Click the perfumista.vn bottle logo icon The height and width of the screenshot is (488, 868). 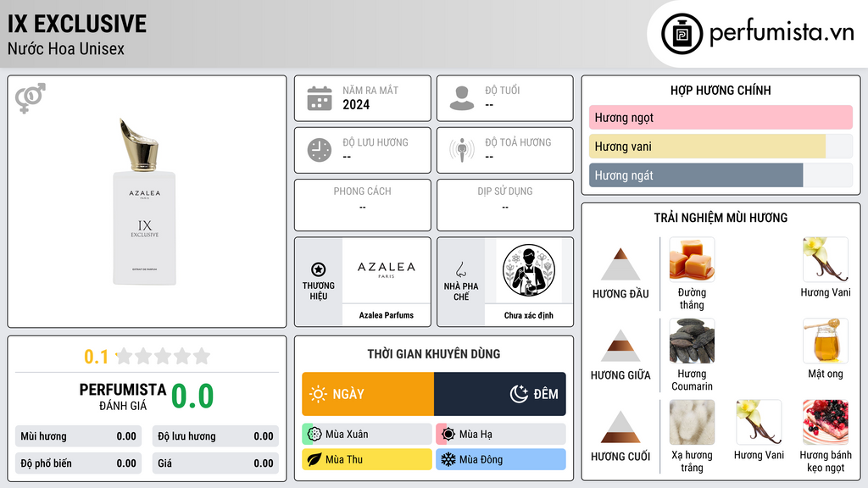click(682, 34)
